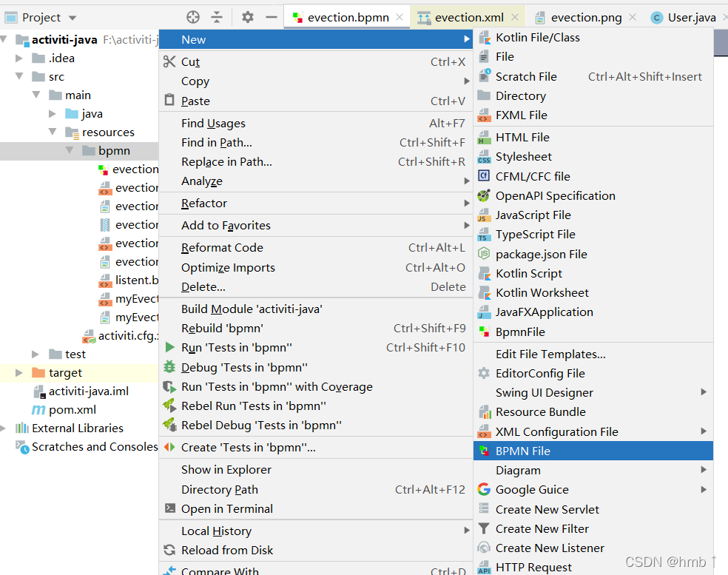The image size is (728, 575).
Task: Switch to the evection.xml tab
Action: (x=469, y=18)
